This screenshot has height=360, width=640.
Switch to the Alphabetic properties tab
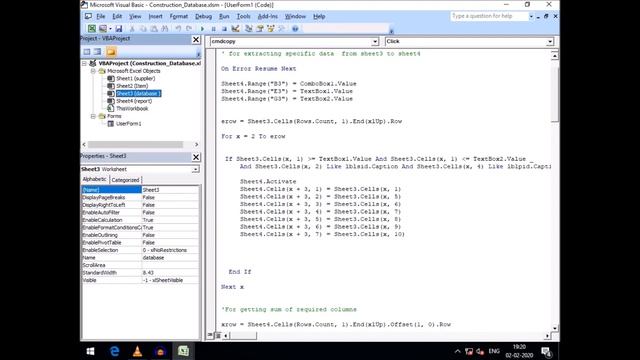click(95, 179)
